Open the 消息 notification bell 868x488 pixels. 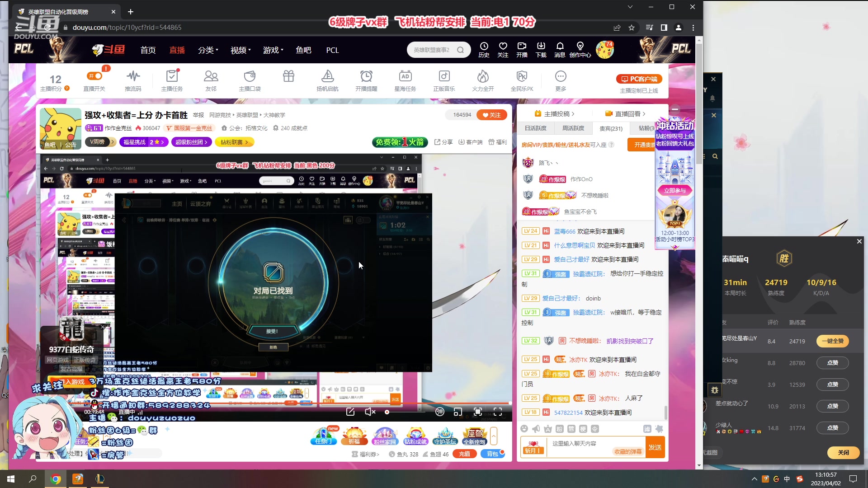560,50
